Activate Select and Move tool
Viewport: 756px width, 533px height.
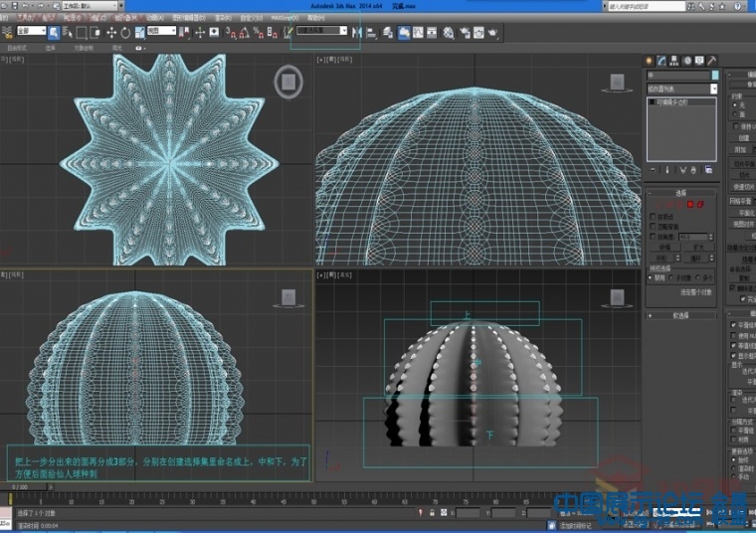[111, 33]
